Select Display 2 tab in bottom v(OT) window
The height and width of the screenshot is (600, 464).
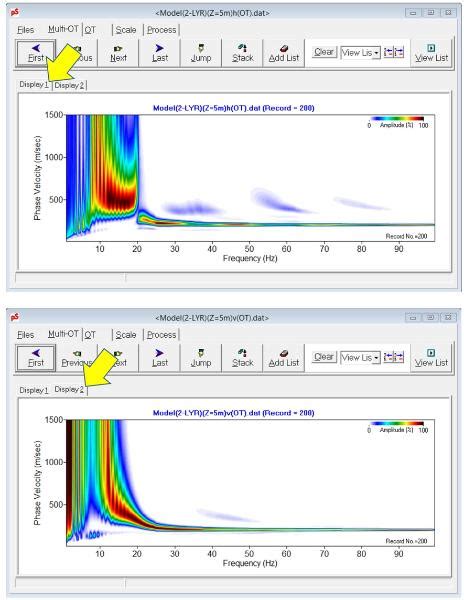[69, 390]
